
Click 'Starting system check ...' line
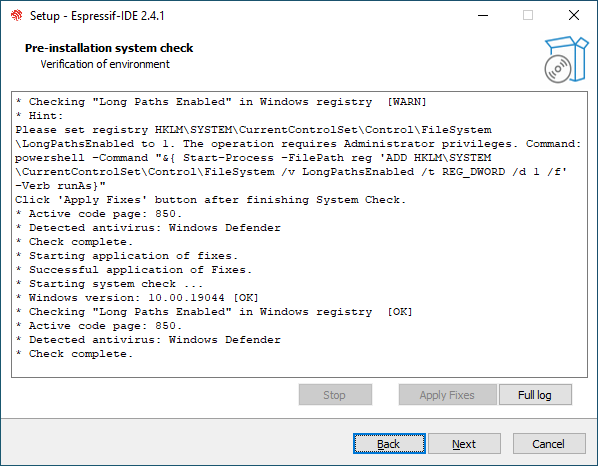109,284
